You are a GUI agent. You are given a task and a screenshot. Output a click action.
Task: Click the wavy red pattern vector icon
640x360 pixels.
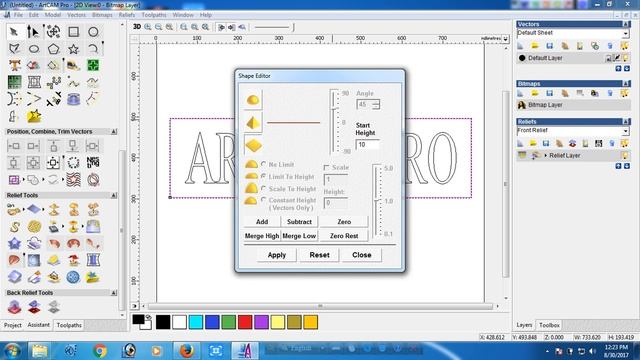(73, 180)
